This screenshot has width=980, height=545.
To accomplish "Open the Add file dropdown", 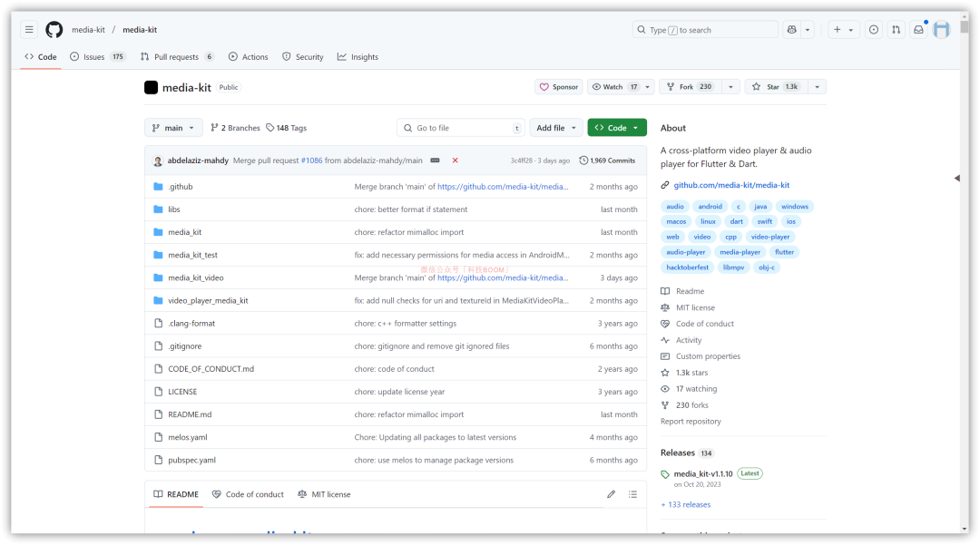I will pos(556,128).
